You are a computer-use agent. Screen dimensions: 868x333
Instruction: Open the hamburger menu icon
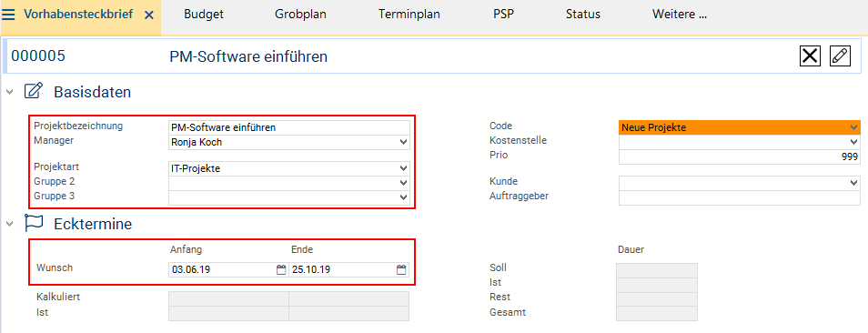point(8,15)
